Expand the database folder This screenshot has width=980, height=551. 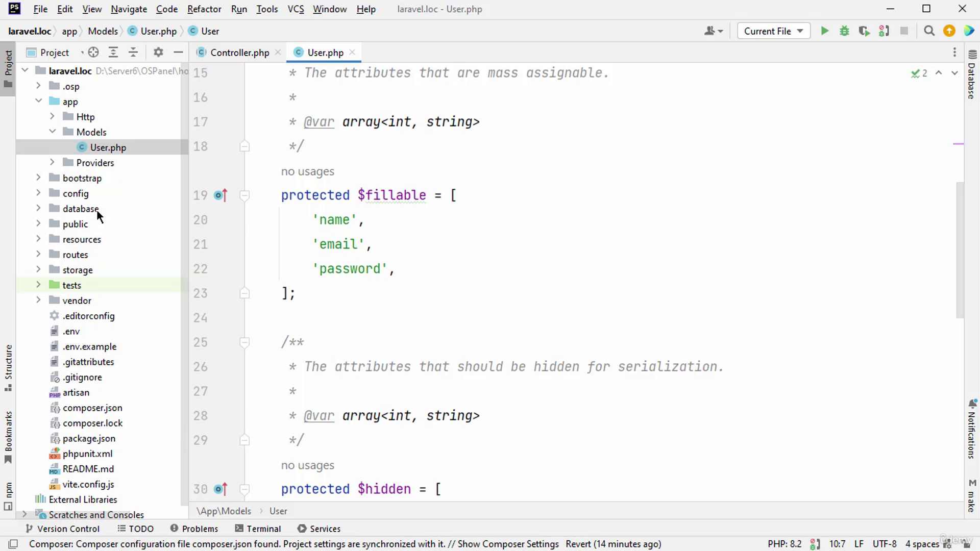[38, 209]
